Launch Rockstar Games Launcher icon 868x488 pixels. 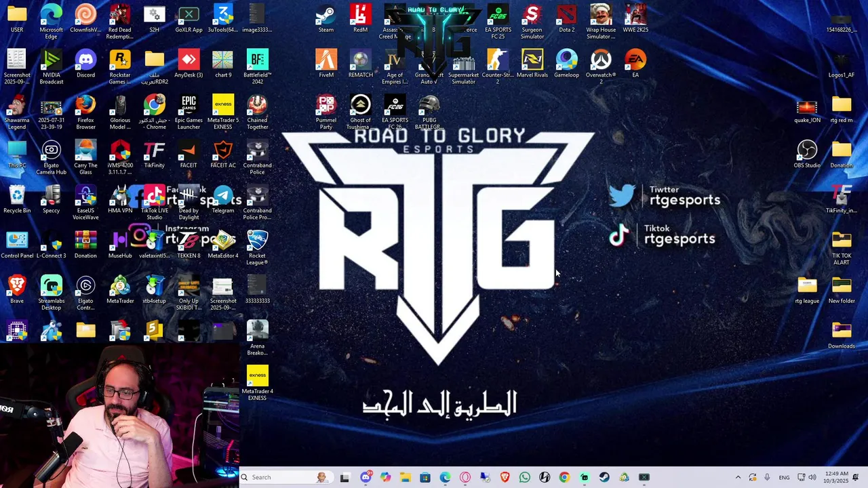click(120, 67)
